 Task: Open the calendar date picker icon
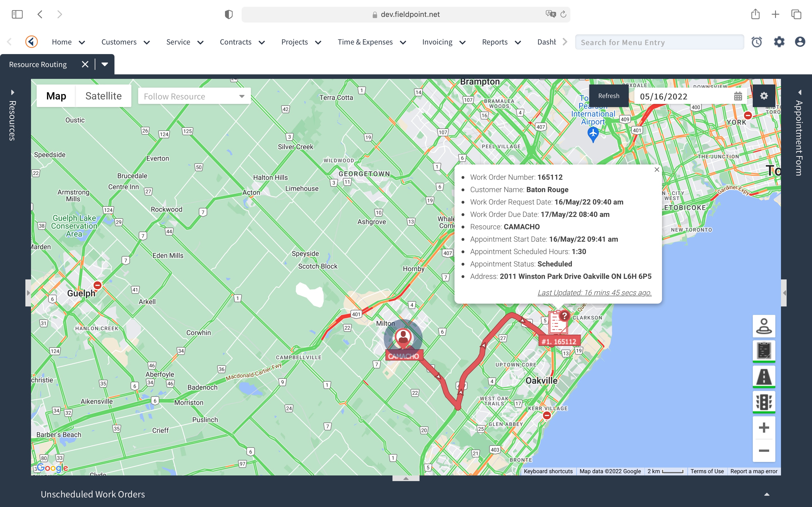(738, 97)
